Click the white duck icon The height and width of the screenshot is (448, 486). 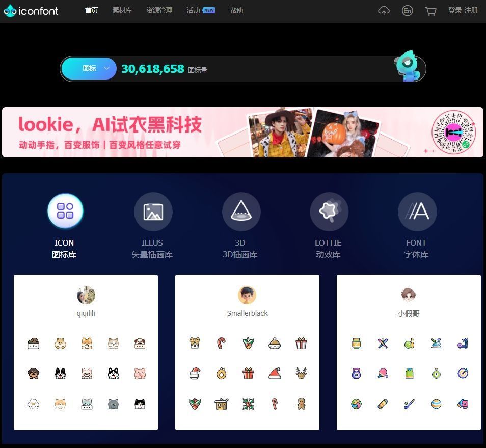pyautogui.click(x=34, y=404)
